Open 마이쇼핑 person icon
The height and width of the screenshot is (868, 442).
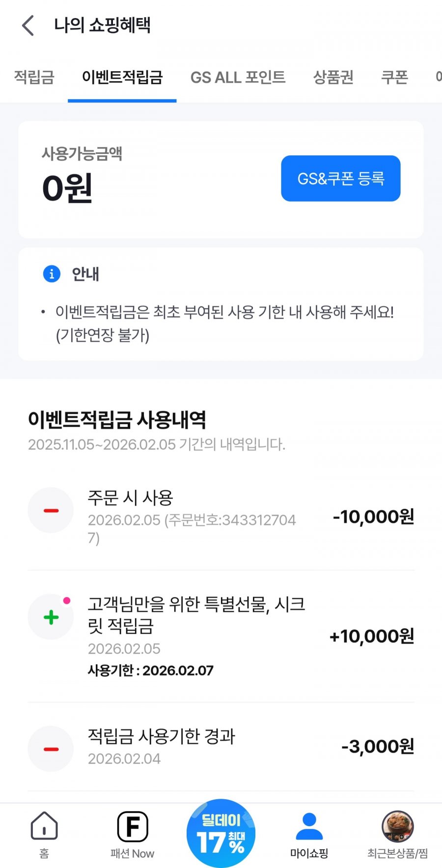[x=309, y=827]
